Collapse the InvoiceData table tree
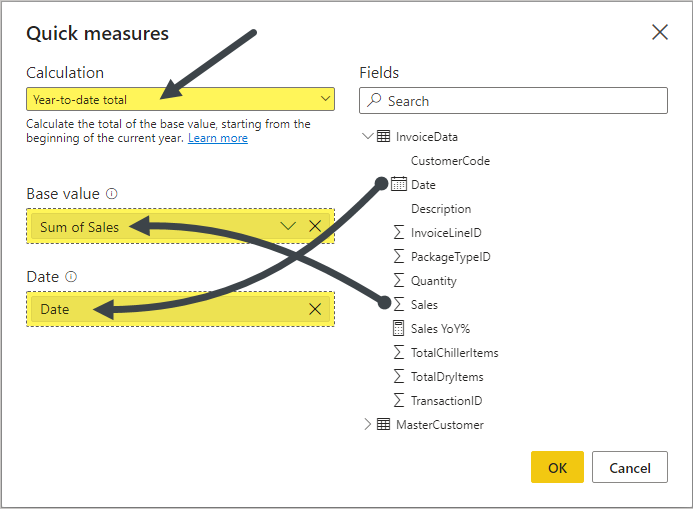Viewport: 693px width, 509px height. tap(367, 136)
